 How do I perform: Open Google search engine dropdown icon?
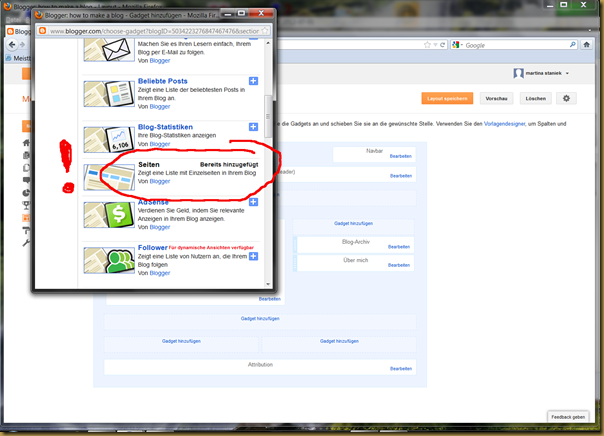point(457,45)
